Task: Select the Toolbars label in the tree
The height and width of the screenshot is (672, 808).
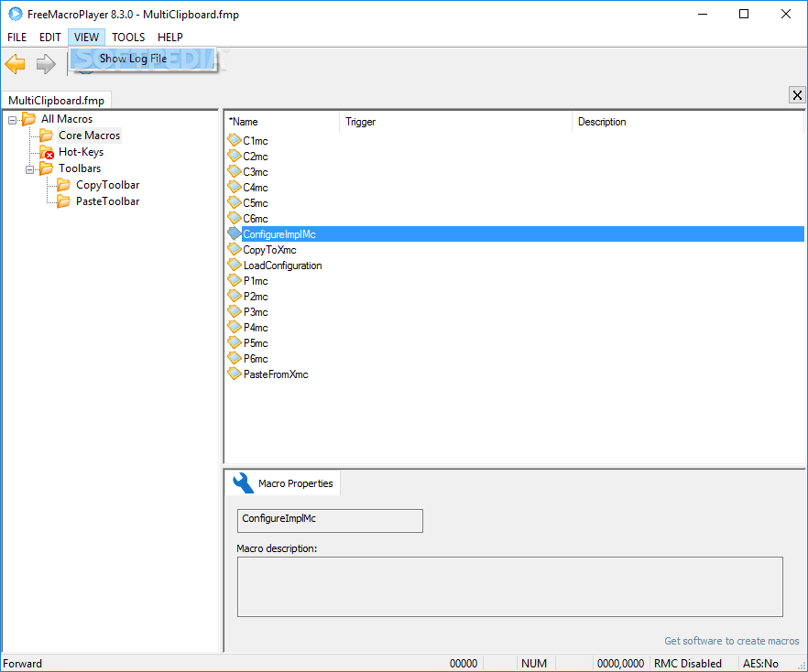Action: click(x=80, y=168)
